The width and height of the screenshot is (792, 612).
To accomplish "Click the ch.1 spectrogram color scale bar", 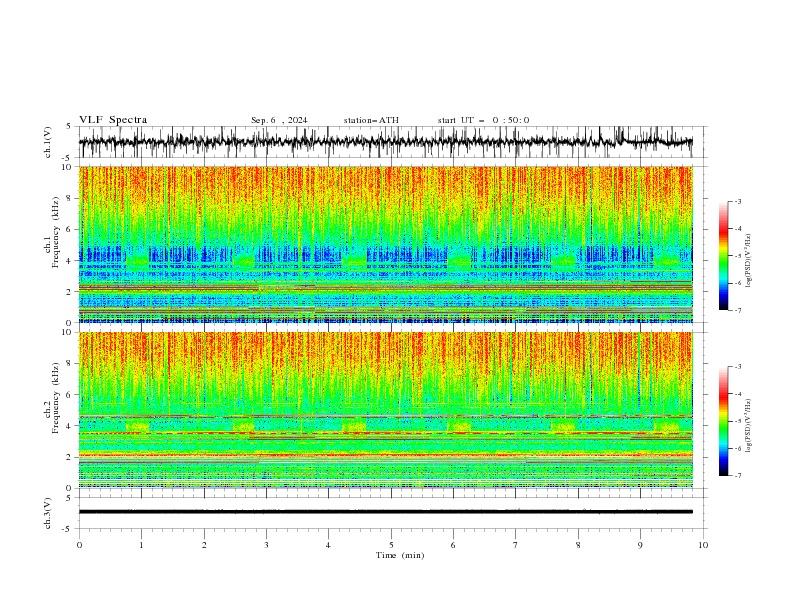I will tap(723, 256).
